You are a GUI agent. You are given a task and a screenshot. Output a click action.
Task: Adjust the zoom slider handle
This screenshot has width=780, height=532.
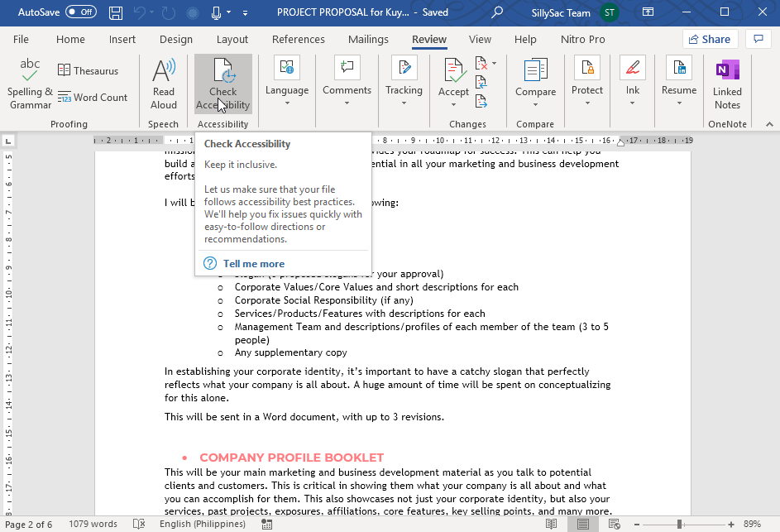point(679,524)
